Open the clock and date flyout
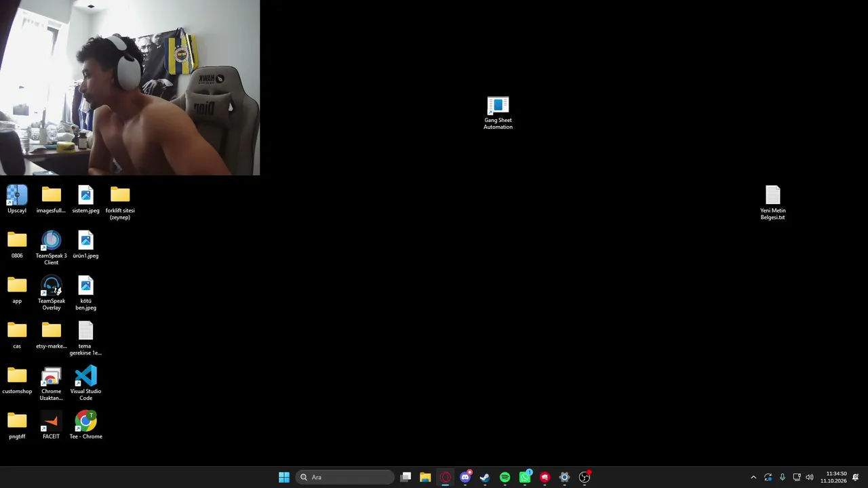This screenshot has height=488, width=868. tap(833, 477)
